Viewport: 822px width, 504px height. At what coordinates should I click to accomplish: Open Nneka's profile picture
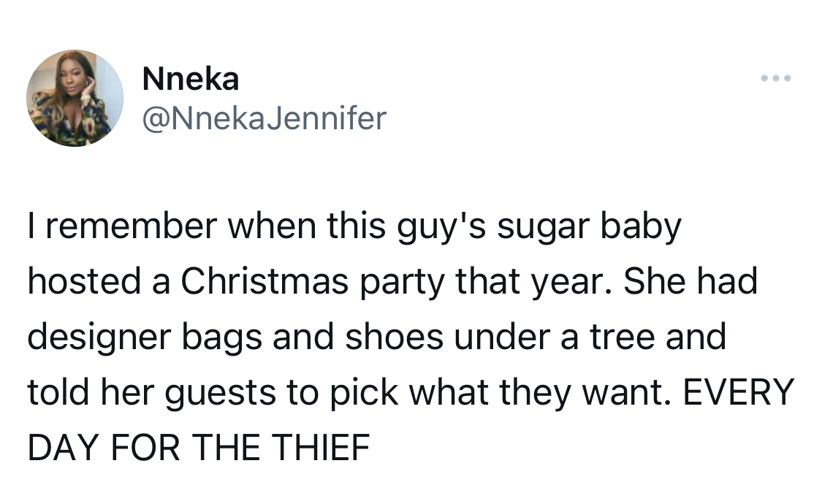pyautogui.click(x=75, y=99)
